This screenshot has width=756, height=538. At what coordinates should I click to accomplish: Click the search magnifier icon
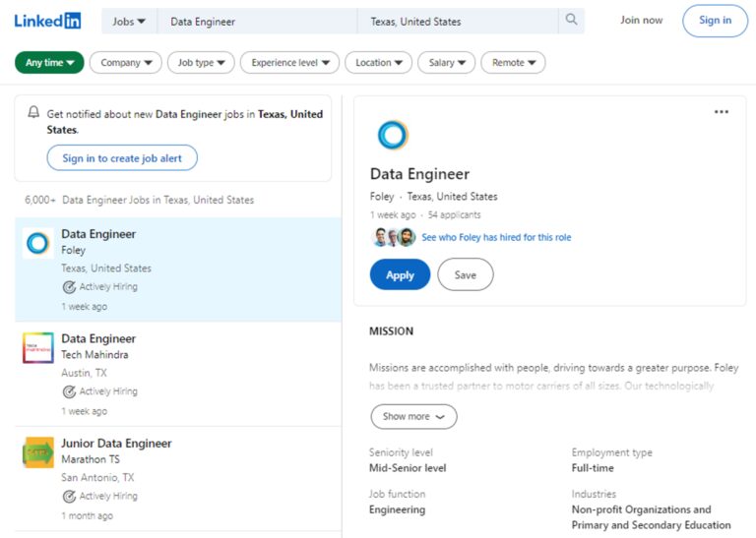pos(570,21)
